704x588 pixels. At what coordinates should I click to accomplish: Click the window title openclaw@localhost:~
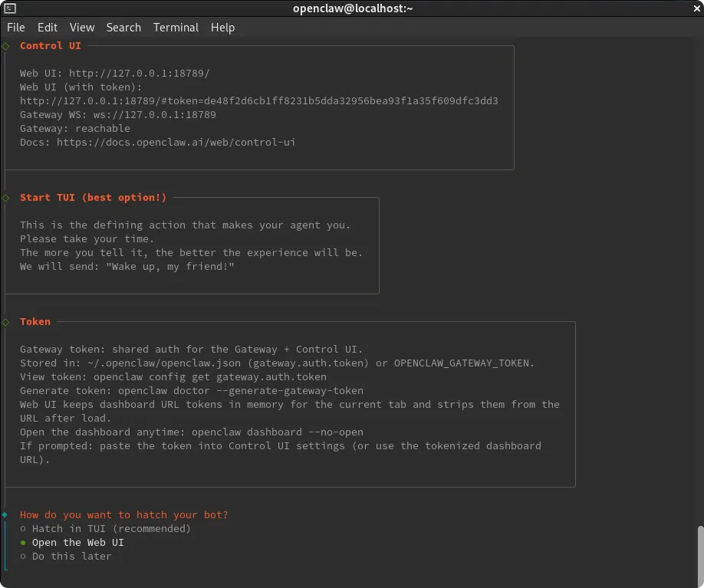[353, 8]
